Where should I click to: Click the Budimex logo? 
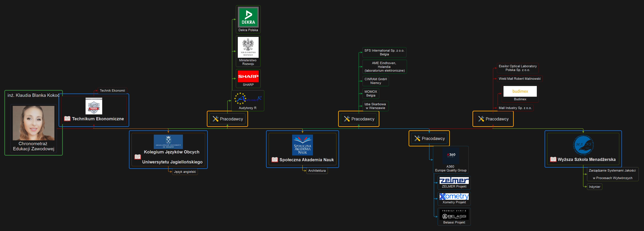pyautogui.click(x=520, y=91)
